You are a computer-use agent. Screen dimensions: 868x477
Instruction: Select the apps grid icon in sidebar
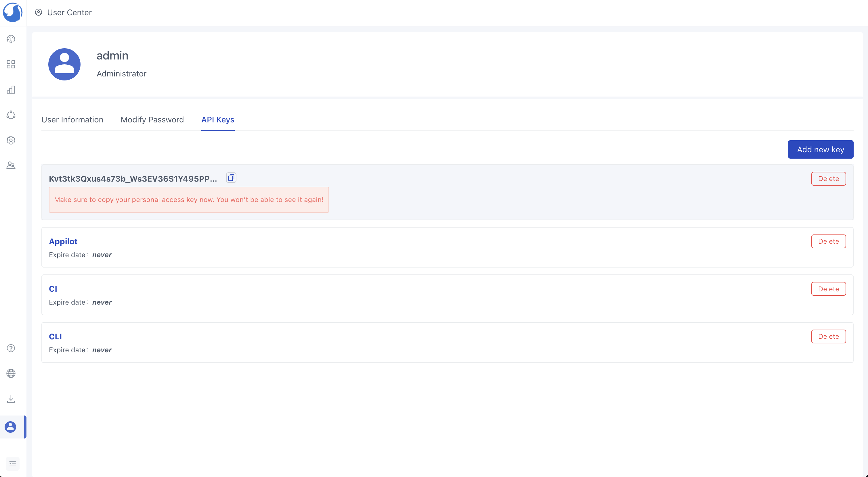click(11, 64)
